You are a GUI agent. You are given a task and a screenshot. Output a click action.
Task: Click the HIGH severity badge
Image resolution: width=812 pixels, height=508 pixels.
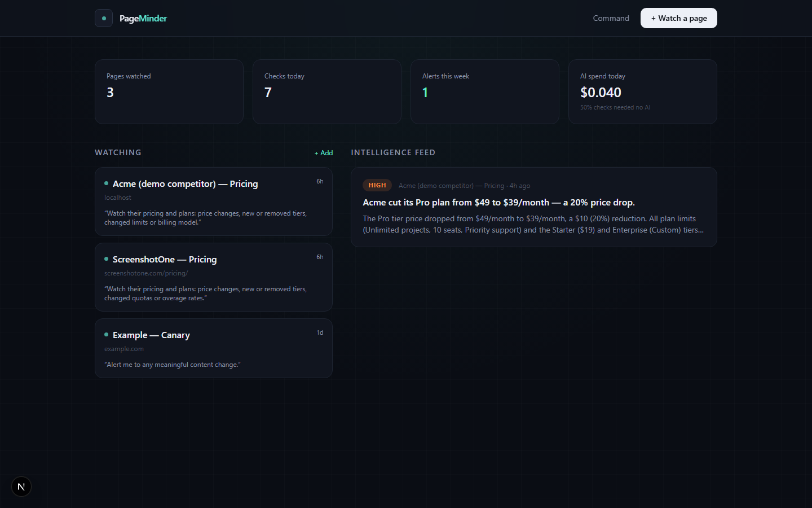(377, 185)
